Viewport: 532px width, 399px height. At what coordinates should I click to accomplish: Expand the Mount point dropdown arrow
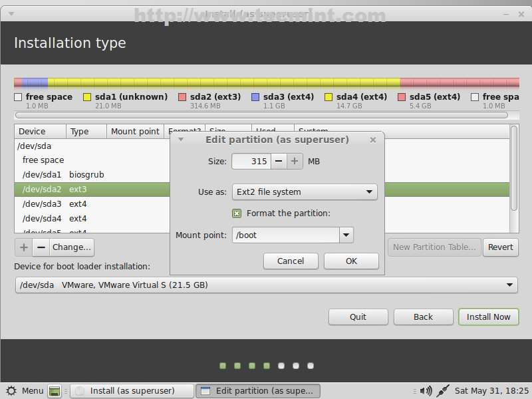pos(346,235)
